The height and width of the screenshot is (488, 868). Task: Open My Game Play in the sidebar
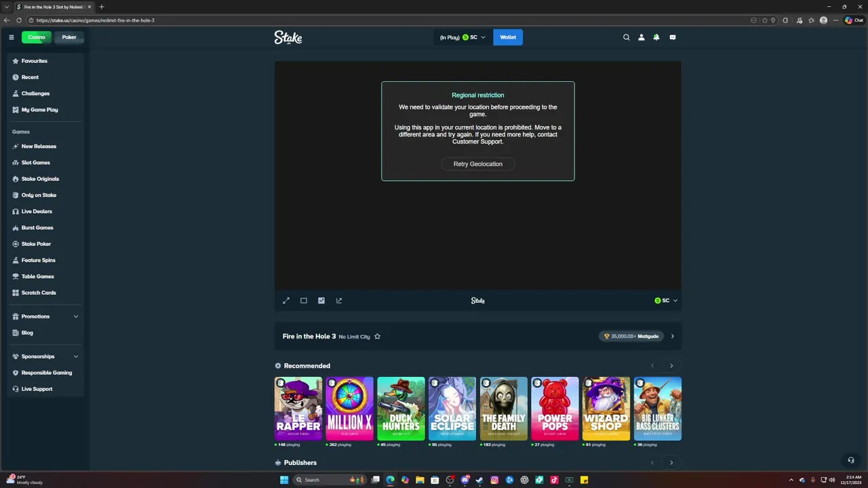click(45, 110)
